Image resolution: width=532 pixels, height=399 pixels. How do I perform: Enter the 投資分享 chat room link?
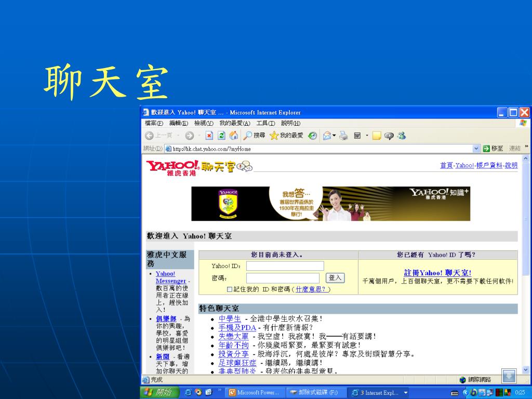(233, 354)
